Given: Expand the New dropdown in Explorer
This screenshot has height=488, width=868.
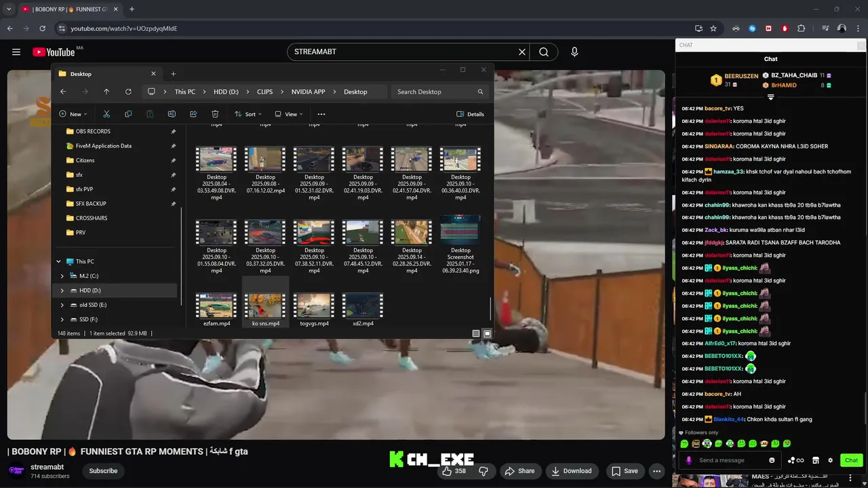Looking at the screenshot, I should [73, 114].
